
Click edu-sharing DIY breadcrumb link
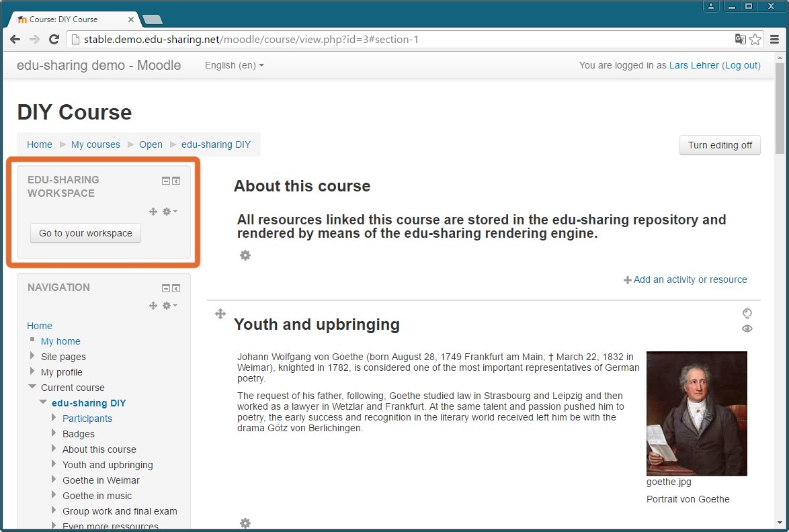(216, 145)
